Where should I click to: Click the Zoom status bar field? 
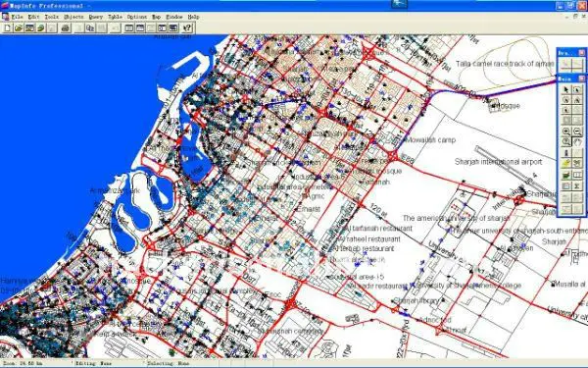(x=35, y=363)
